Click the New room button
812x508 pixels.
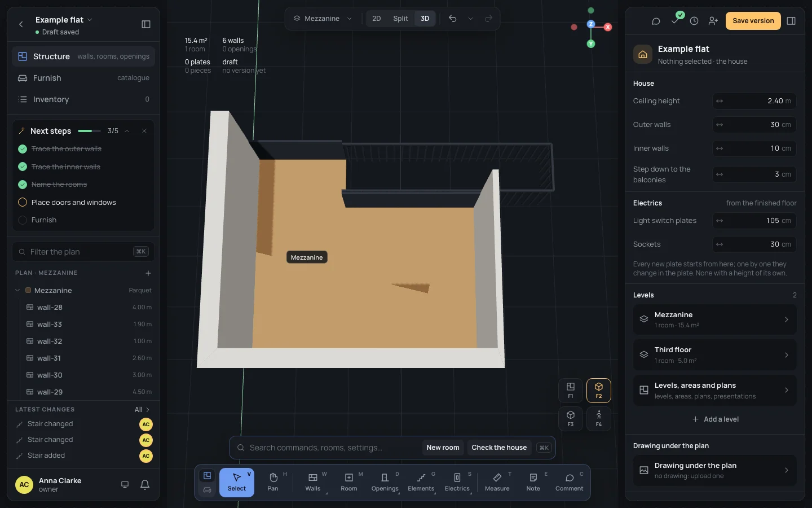[443, 448]
